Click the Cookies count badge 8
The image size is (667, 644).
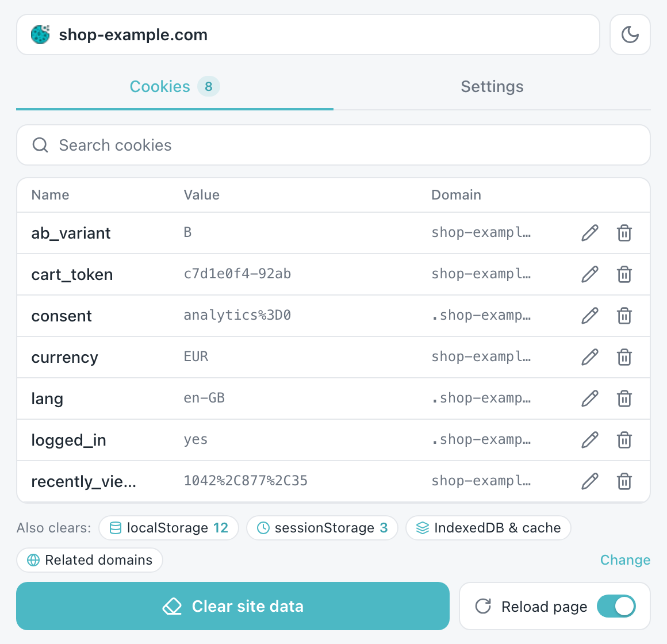[x=208, y=86]
